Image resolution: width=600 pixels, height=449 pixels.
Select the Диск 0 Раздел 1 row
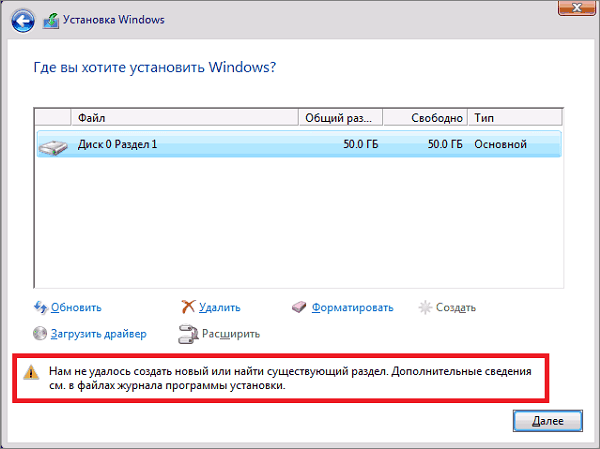tap(299, 144)
